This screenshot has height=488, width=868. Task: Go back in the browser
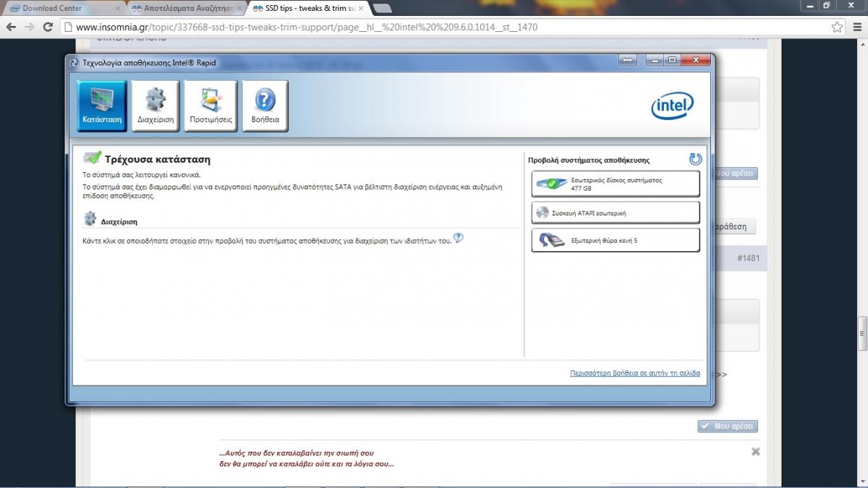pos(12,27)
